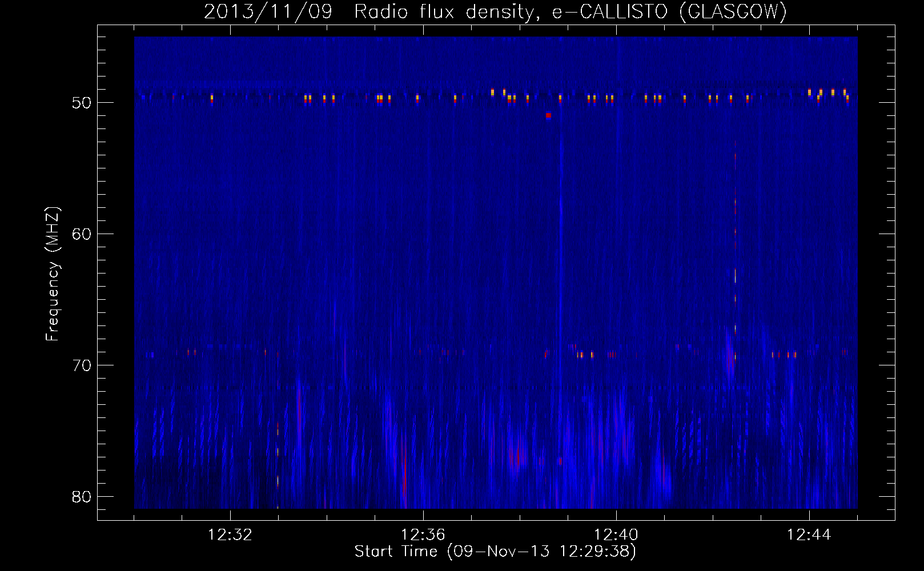Viewport: 924px width, 571px height.
Task: Click the '60' frequency tick label
Action: pyautogui.click(x=82, y=234)
